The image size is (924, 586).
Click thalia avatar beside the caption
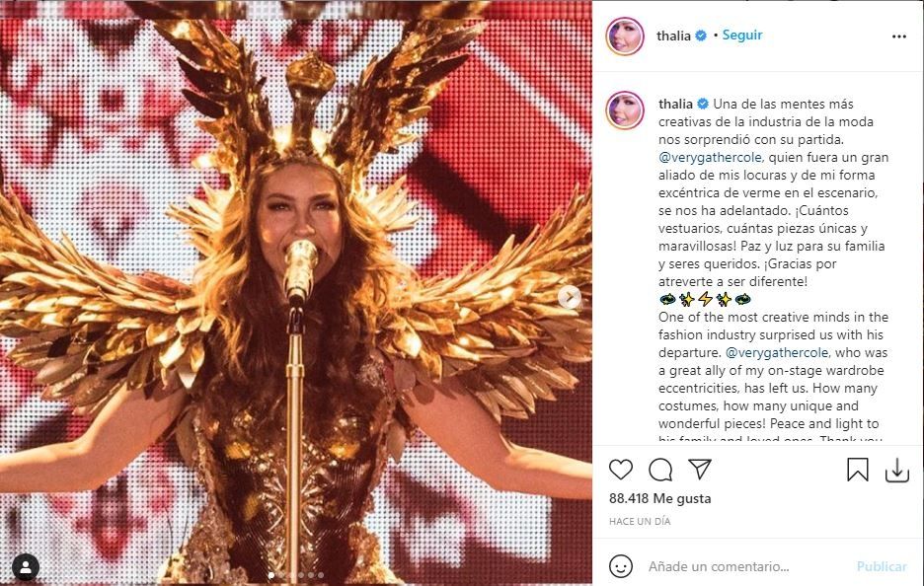(x=625, y=110)
